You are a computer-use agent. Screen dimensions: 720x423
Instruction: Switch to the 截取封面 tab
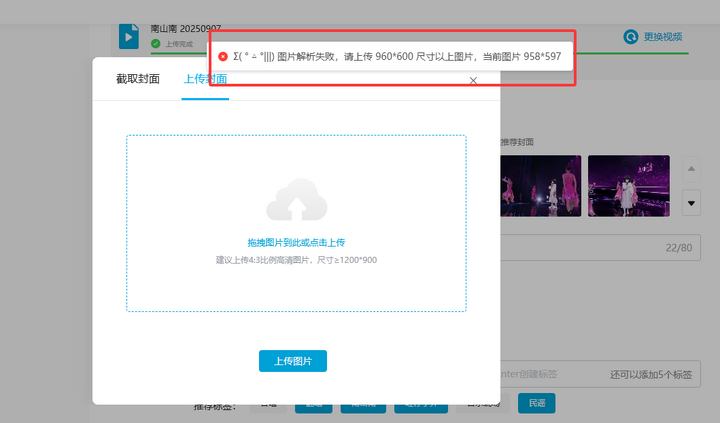coord(138,79)
